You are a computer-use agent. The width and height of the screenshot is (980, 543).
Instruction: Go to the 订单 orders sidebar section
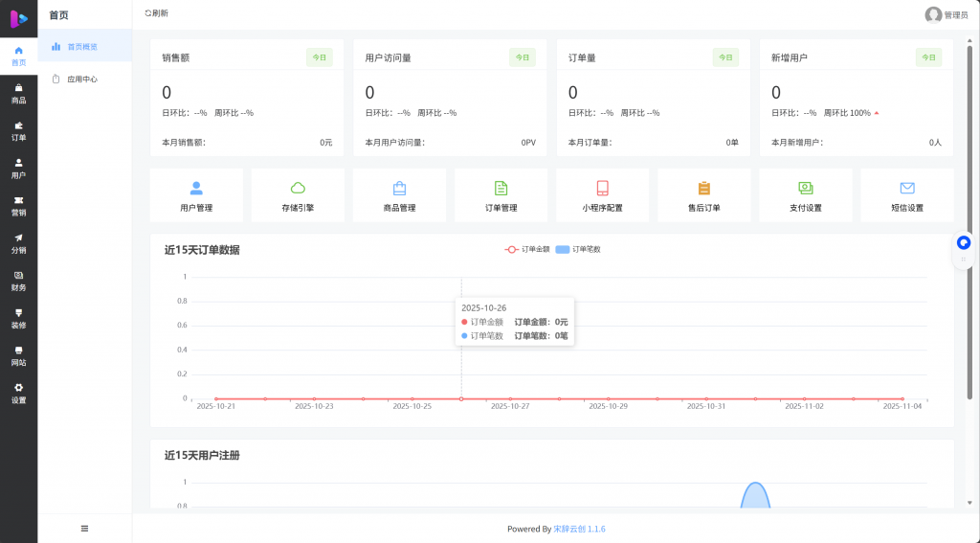pyautogui.click(x=19, y=131)
